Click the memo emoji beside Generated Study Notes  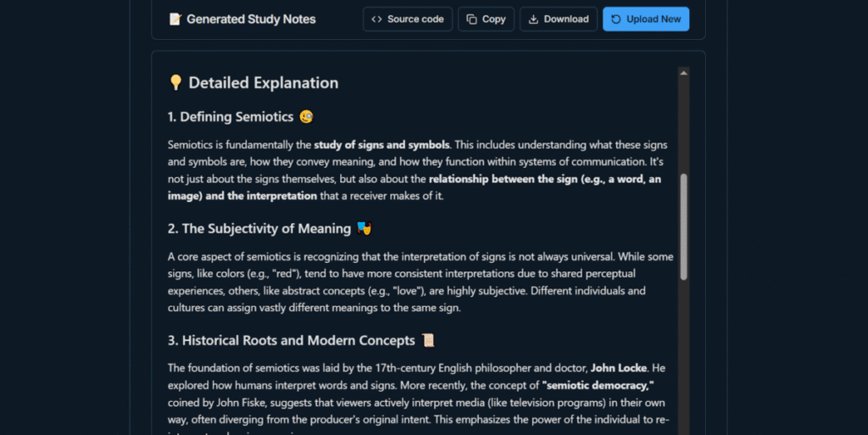(175, 20)
